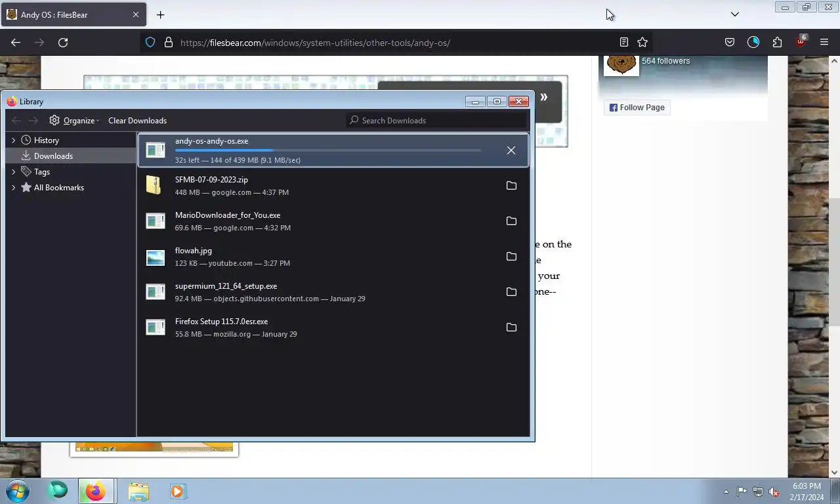Image resolution: width=840 pixels, height=504 pixels.
Task: Open tracking protection shield in address bar
Action: coord(150,43)
